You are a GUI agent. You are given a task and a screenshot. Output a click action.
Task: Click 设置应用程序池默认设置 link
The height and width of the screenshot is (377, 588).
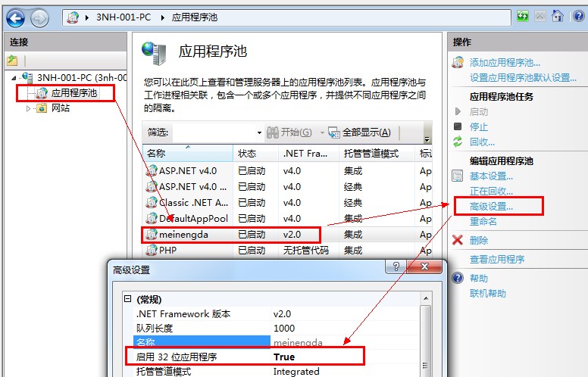click(523, 77)
